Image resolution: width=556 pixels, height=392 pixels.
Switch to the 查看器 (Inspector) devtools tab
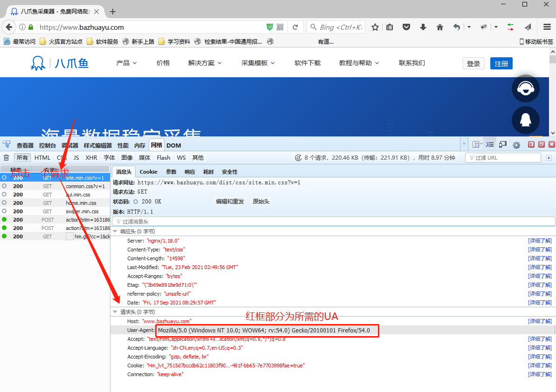pyautogui.click(x=25, y=146)
